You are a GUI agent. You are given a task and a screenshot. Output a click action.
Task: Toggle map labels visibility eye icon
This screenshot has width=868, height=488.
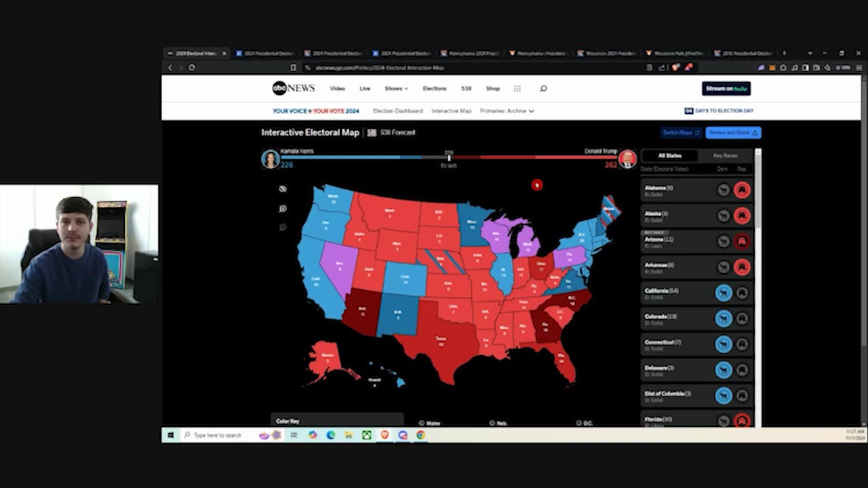(x=283, y=189)
